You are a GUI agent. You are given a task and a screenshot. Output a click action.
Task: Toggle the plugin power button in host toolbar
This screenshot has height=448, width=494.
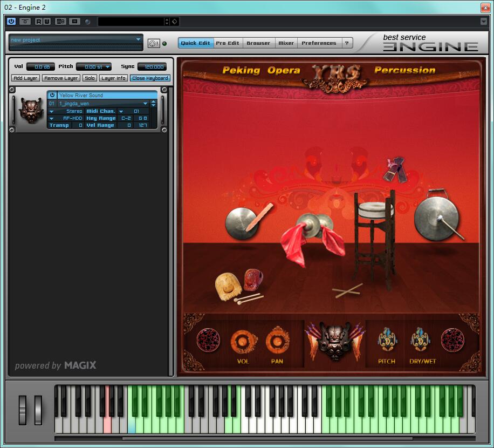coord(11,22)
